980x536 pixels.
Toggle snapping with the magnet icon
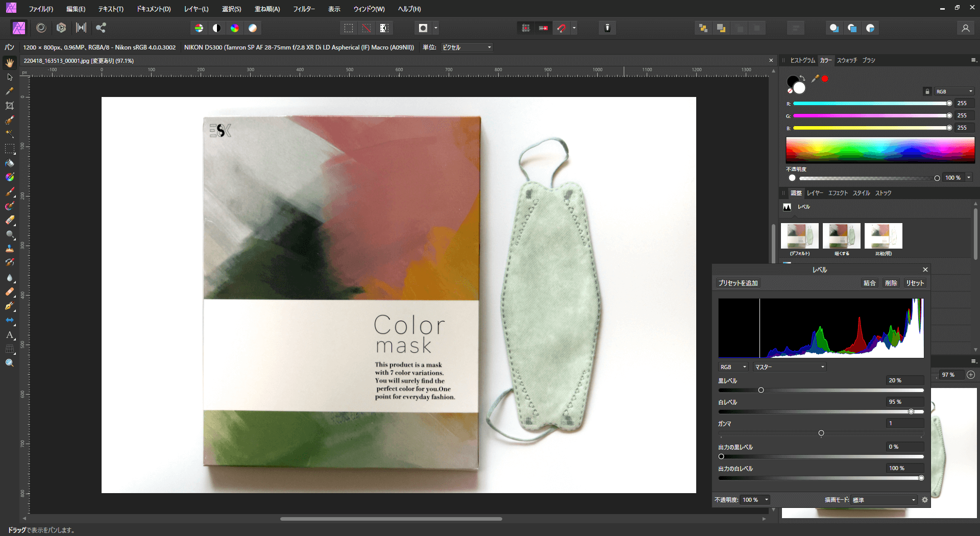point(561,28)
